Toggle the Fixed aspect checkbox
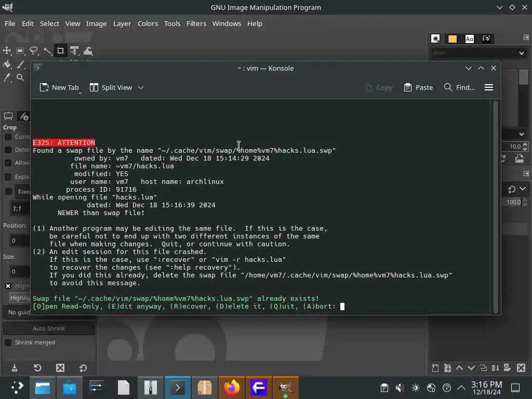The height and width of the screenshot is (399, 532). (8, 191)
